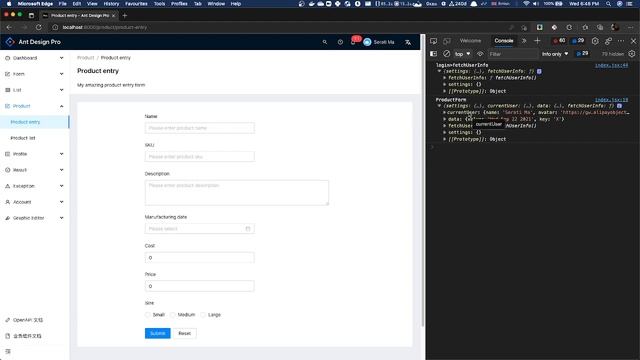
Task: Open the 'top' context dropdown in console
Action: click(462, 54)
